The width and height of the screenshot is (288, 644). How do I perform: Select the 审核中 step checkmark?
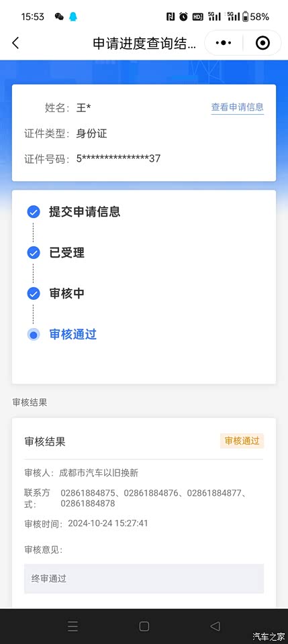pos(34,294)
